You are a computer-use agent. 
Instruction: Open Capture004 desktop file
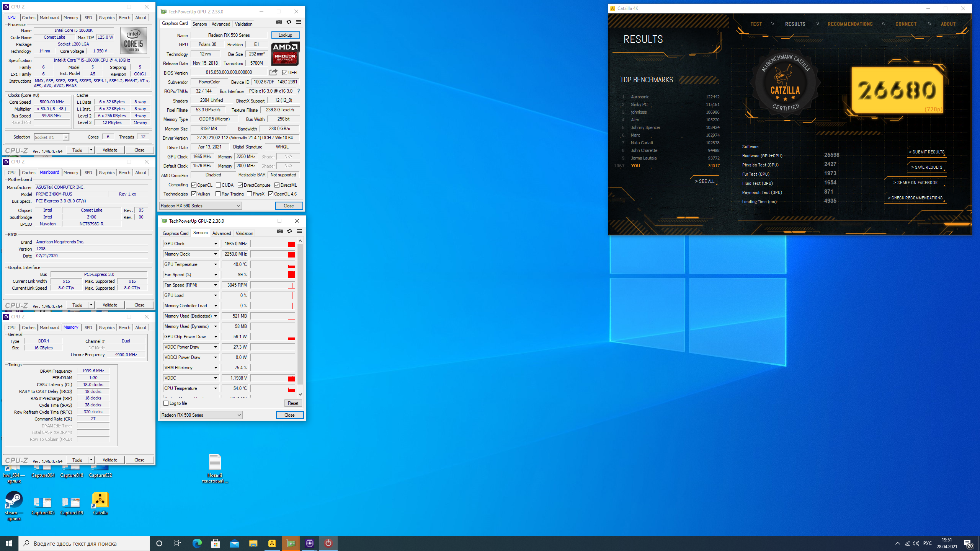[43, 471]
